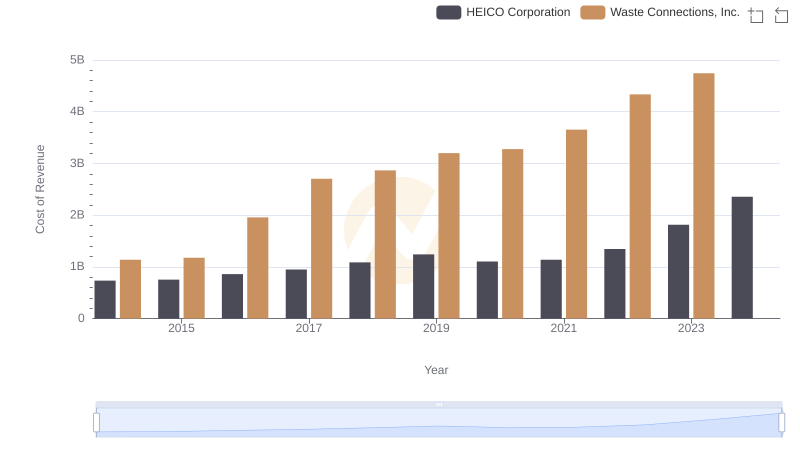Image resolution: width=800 pixels, height=461 pixels.
Task: Click the Waste Connections bar for 2015
Action: click(194, 288)
